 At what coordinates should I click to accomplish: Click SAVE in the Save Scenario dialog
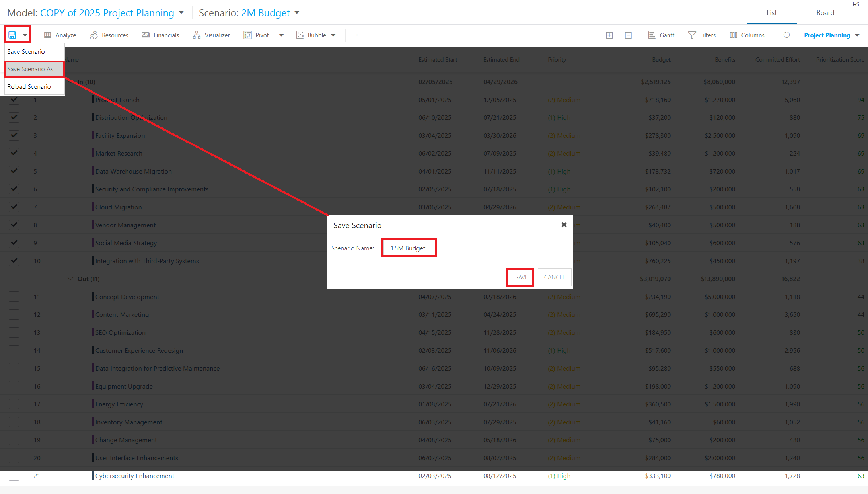point(522,277)
